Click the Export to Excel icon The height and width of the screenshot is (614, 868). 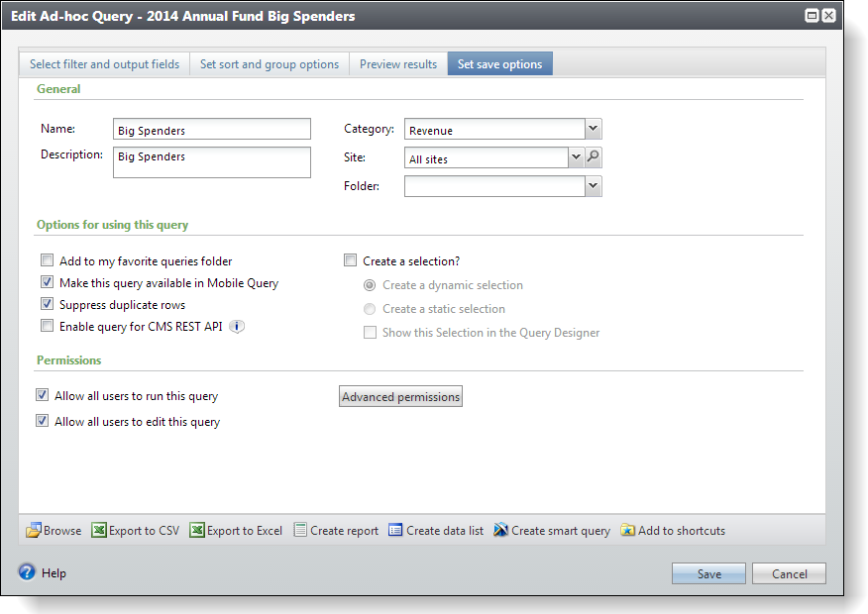point(197,530)
